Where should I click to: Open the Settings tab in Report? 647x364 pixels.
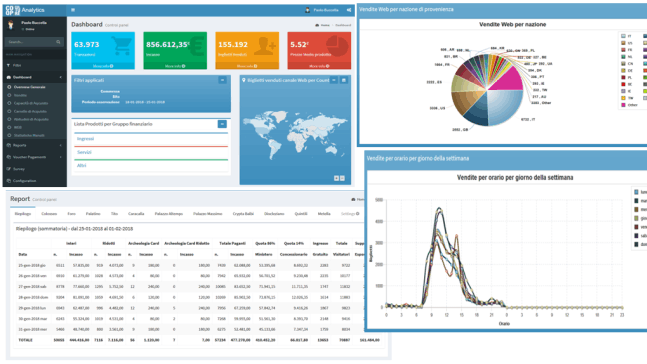coord(350,214)
